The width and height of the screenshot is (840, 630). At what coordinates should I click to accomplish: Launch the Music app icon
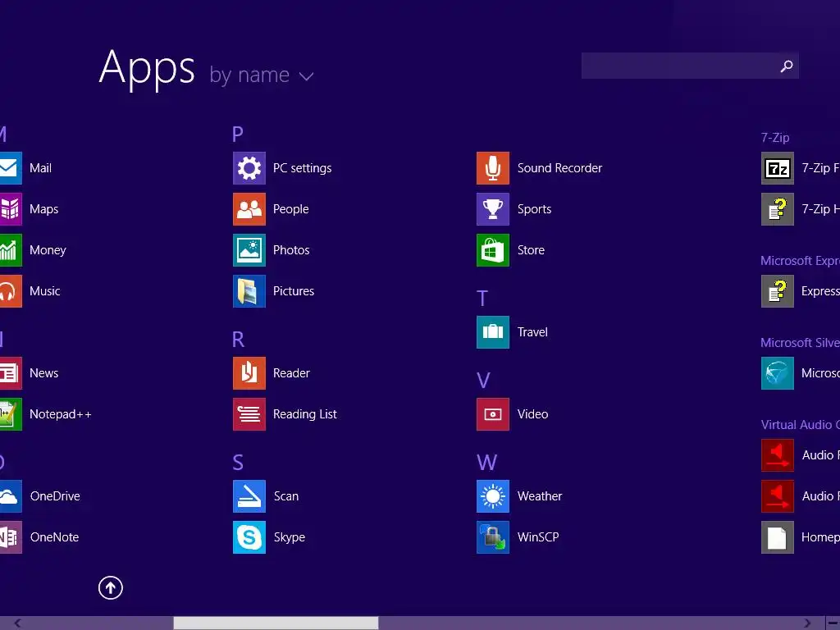11,291
